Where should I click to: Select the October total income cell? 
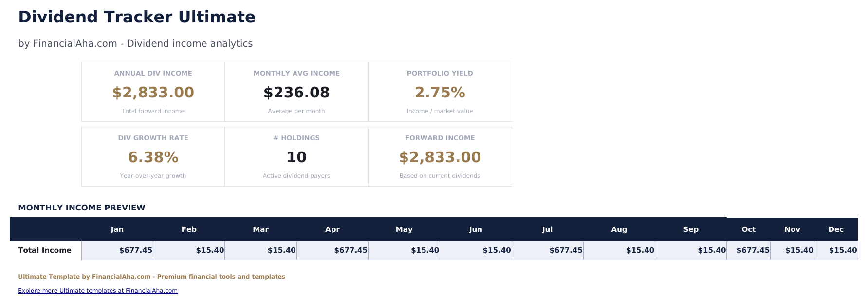click(749, 250)
